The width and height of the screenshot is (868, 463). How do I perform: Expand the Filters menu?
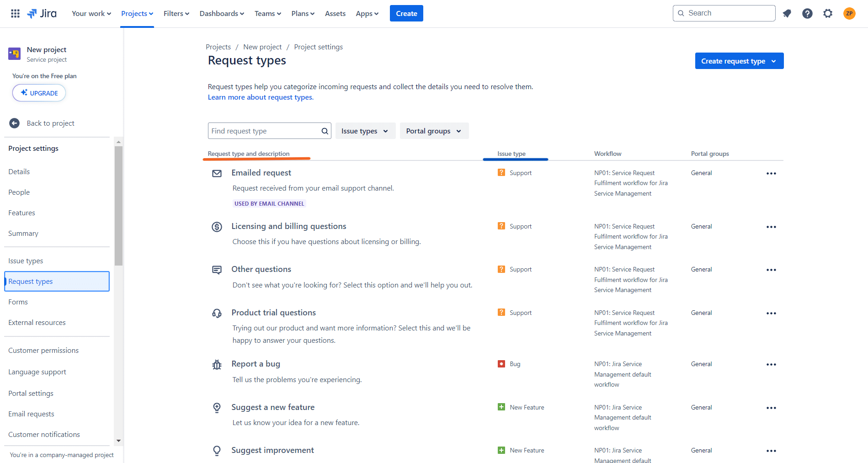(x=176, y=13)
